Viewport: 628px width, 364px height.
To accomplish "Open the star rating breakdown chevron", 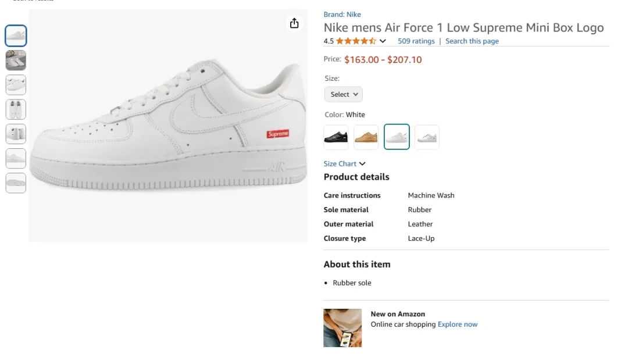I will pos(383,41).
